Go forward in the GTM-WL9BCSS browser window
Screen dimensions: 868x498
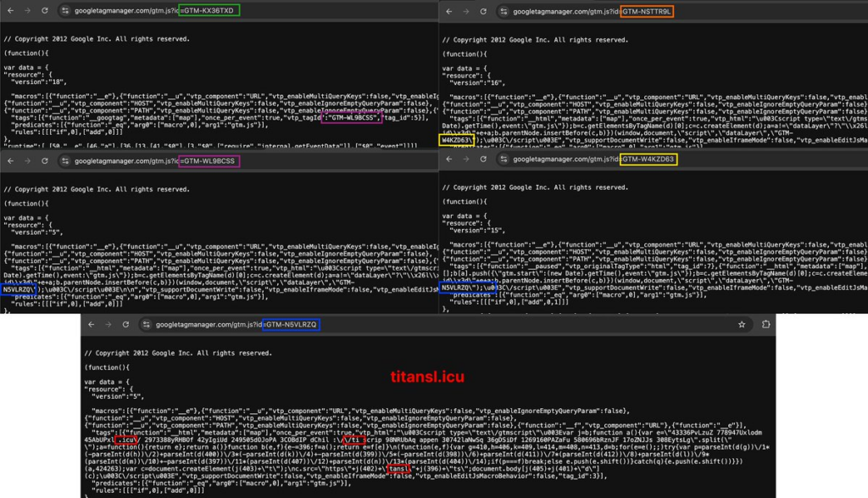[x=29, y=161]
